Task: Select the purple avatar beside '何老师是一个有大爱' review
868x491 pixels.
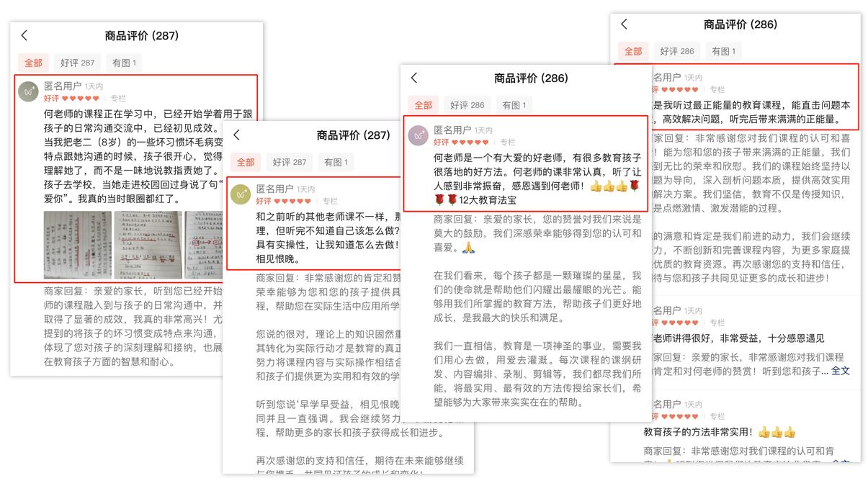Action: coord(419,135)
